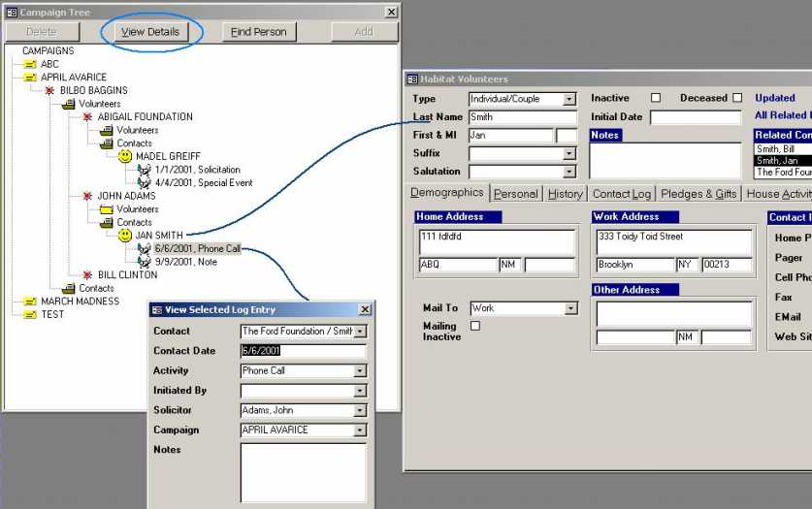Click red asterisk icon next to BILBO BAGGINS
The height and width of the screenshot is (509, 812).
(49, 90)
